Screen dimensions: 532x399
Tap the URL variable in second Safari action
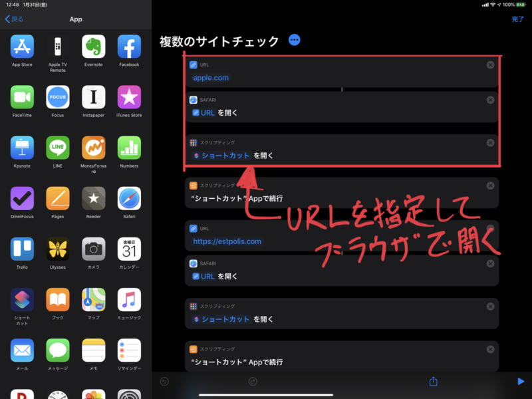[203, 276]
